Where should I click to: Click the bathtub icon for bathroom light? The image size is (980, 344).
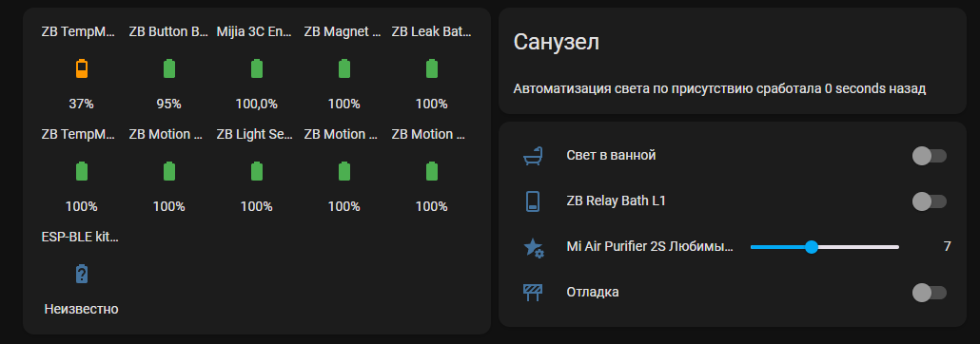click(533, 156)
